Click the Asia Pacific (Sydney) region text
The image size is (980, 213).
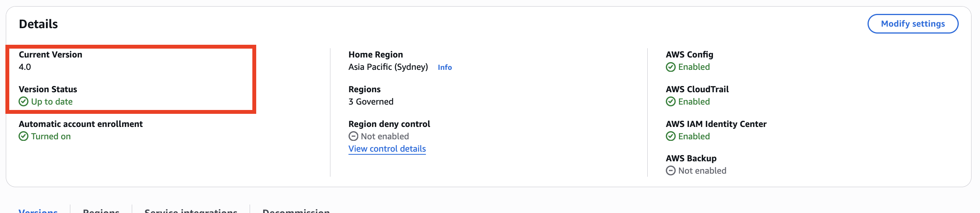coord(388,67)
